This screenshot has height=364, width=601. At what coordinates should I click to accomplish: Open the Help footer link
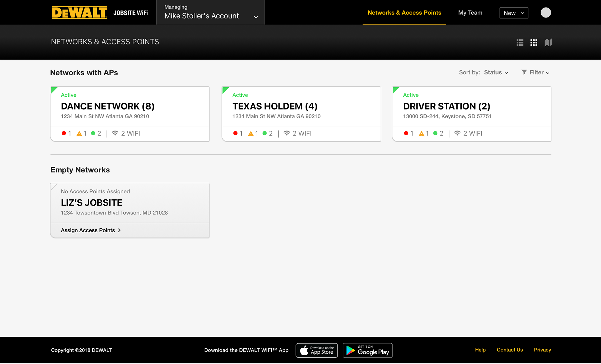click(480, 350)
